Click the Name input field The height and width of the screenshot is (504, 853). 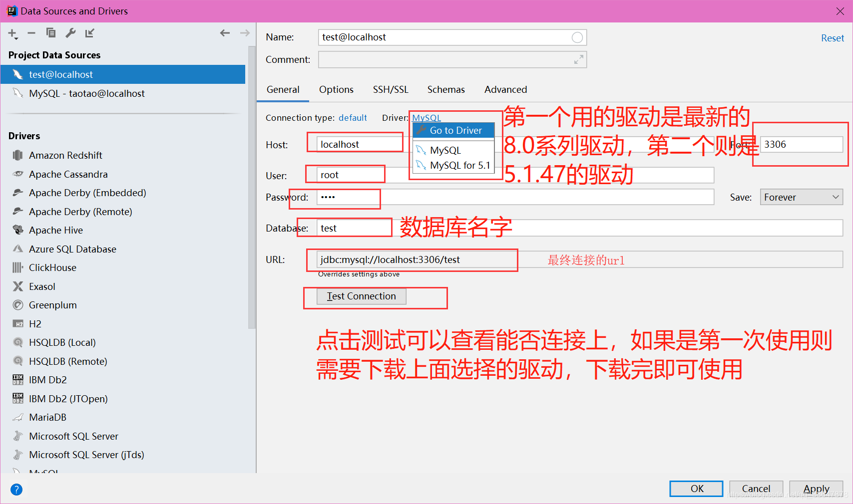tap(452, 37)
